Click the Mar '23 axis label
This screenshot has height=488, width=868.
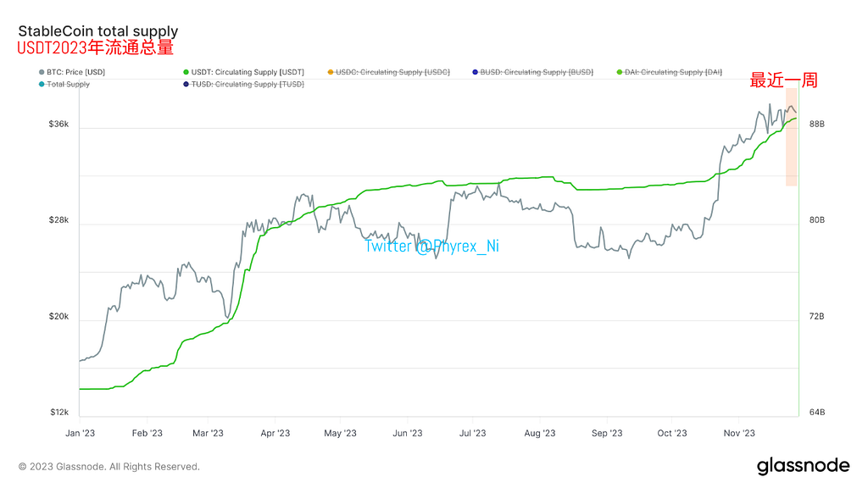click(209, 433)
